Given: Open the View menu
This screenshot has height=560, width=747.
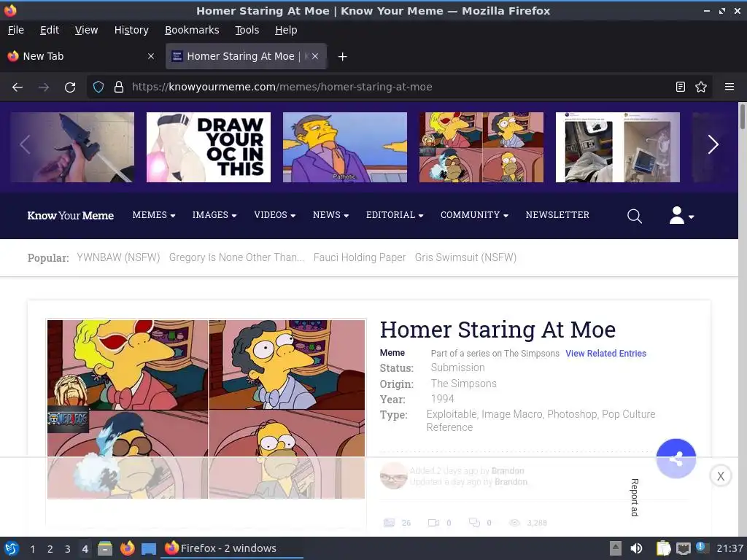Looking at the screenshot, I should click(x=86, y=30).
